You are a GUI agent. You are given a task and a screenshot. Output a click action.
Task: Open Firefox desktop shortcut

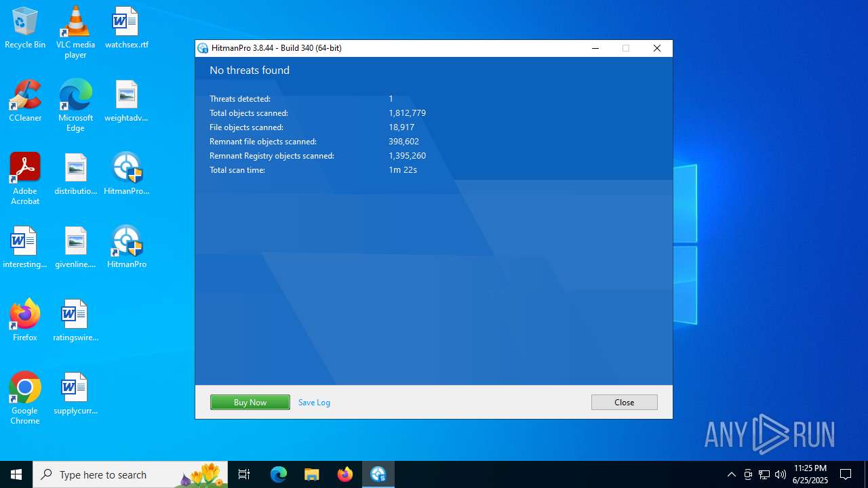[25, 321]
